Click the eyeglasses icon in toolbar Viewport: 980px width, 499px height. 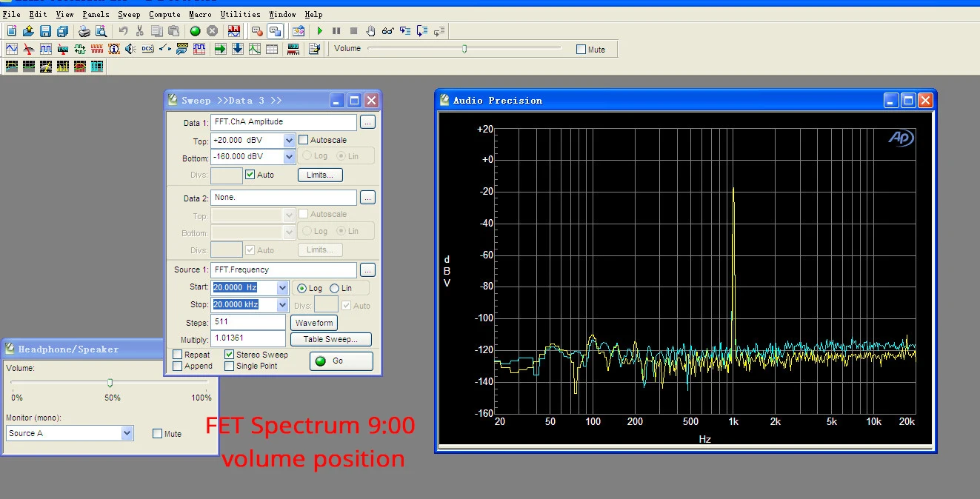[x=388, y=31]
